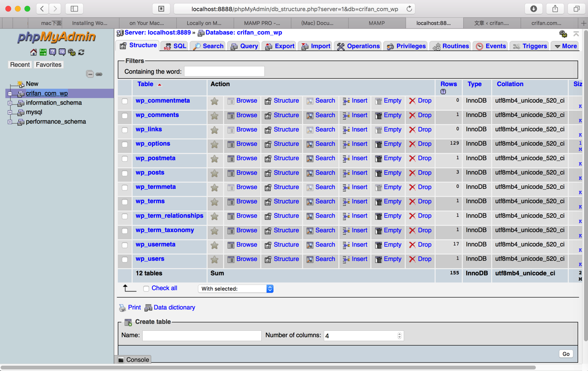588x371 pixels.
Task: Open the Triggers tab
Action: (x=529, y=46)
